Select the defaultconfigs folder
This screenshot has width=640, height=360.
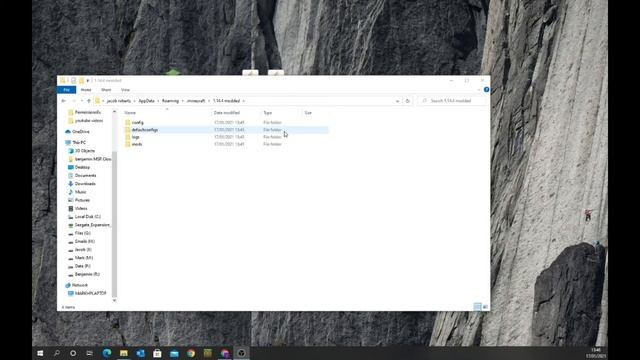pyautogui.click(x=226, y=130)
